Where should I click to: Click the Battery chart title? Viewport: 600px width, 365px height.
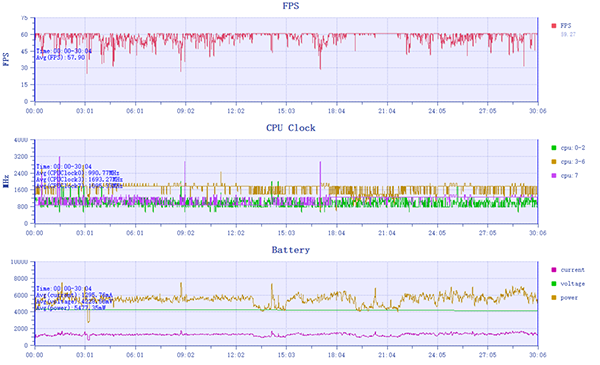pyautogui.click(x=291, y=250)
